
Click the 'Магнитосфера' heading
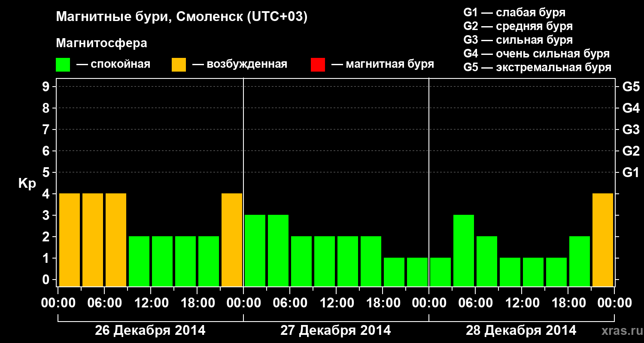point(102,43)
